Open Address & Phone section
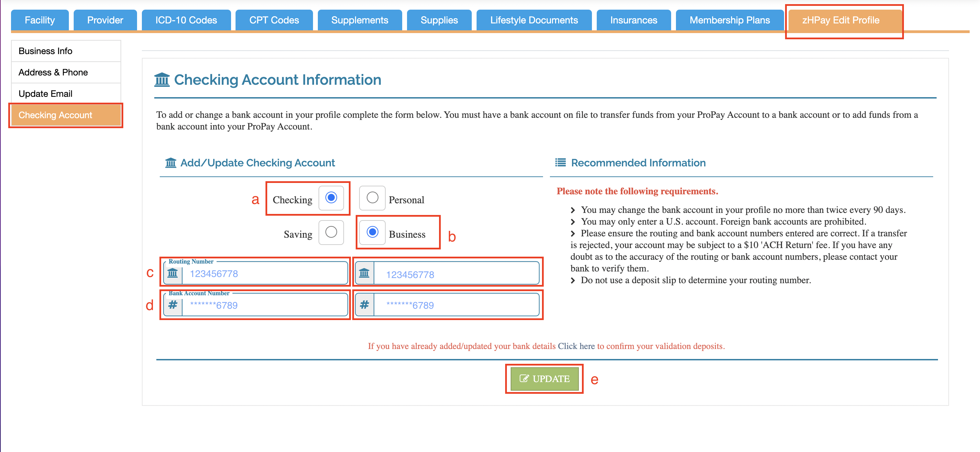The height and width of the screenshot is (452, 980). [x=66, y=72]
